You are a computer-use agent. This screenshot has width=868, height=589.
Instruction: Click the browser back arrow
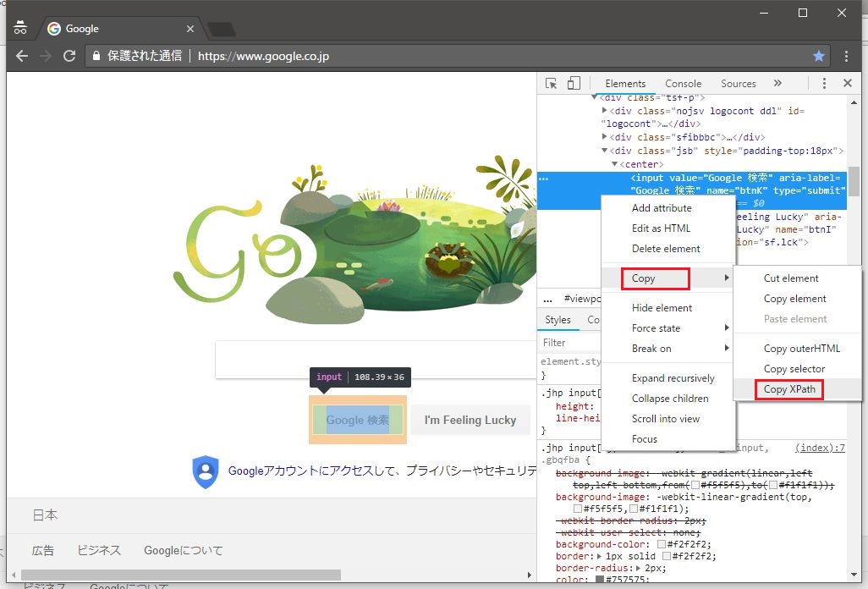(22, 56)
